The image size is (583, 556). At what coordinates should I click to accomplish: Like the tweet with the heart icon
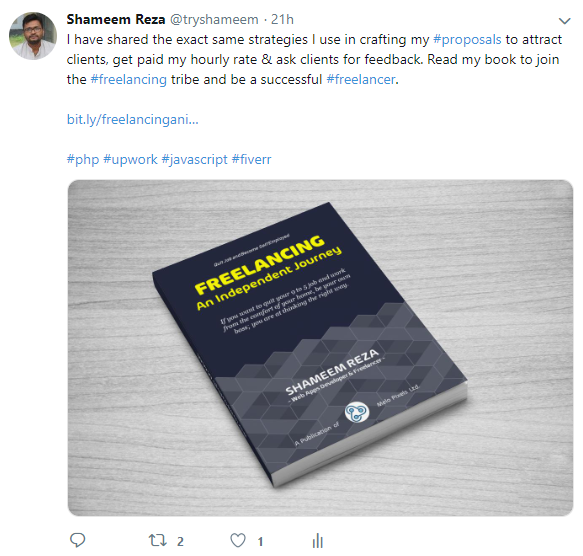(x=238, y=540)
